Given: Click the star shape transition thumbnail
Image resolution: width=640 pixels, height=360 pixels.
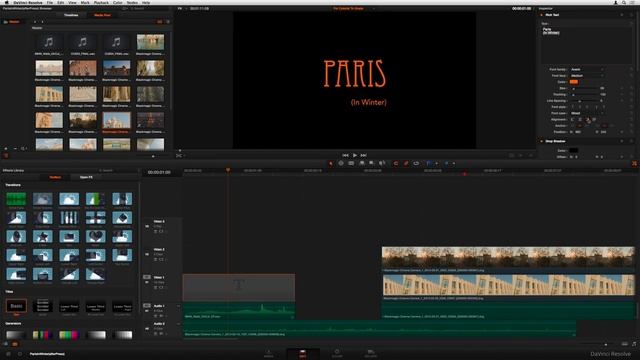Looking at the screenshot, I should click(42, 236).
